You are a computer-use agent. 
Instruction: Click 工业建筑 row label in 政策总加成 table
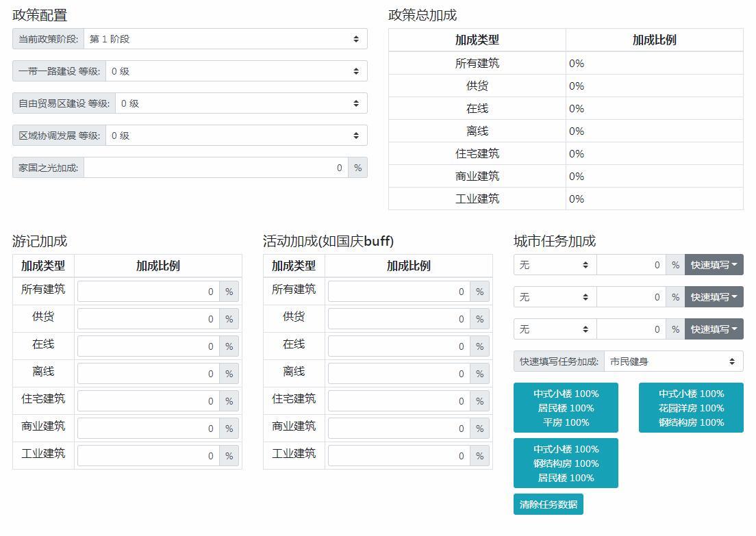click(x=477, y=199)
